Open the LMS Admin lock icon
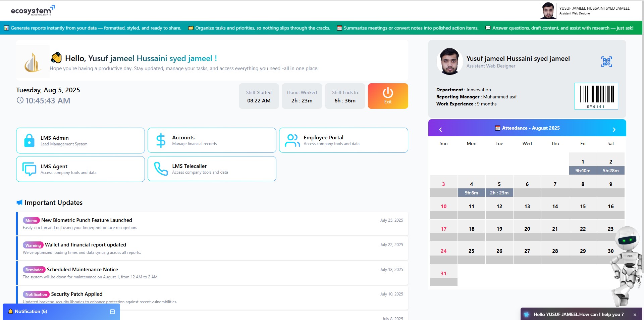The width and height of the screenshot is (644, 320). [29, 140]
